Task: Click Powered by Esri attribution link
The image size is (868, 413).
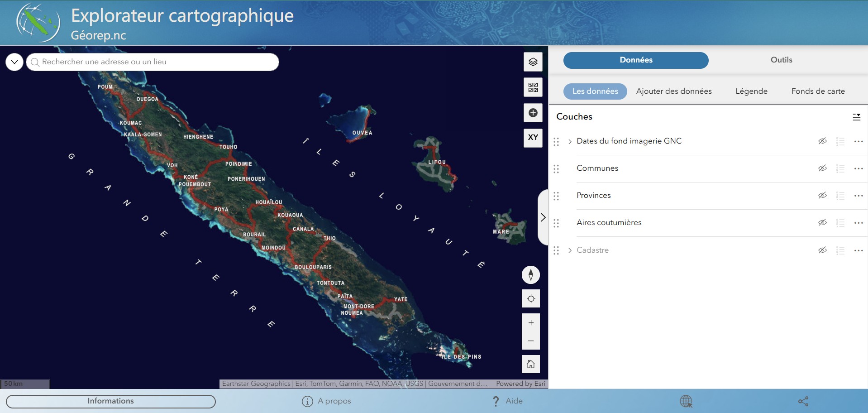Action: [520, 384]
